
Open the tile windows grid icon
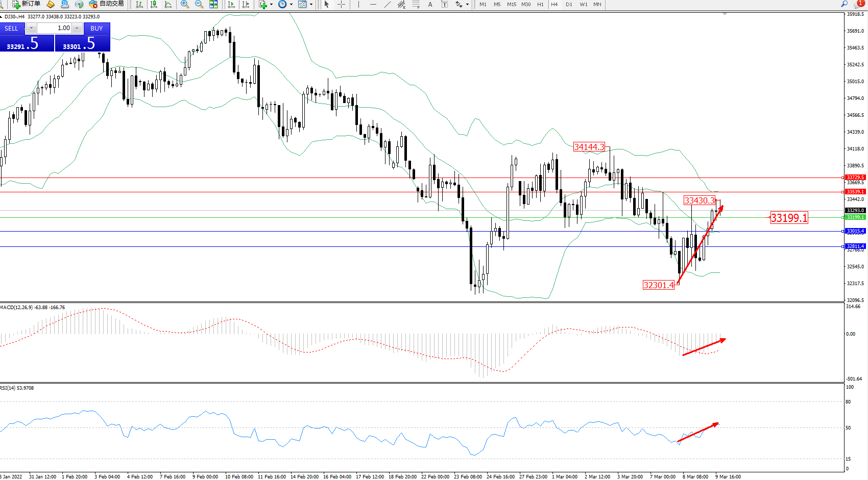click(x=213, y=4)
